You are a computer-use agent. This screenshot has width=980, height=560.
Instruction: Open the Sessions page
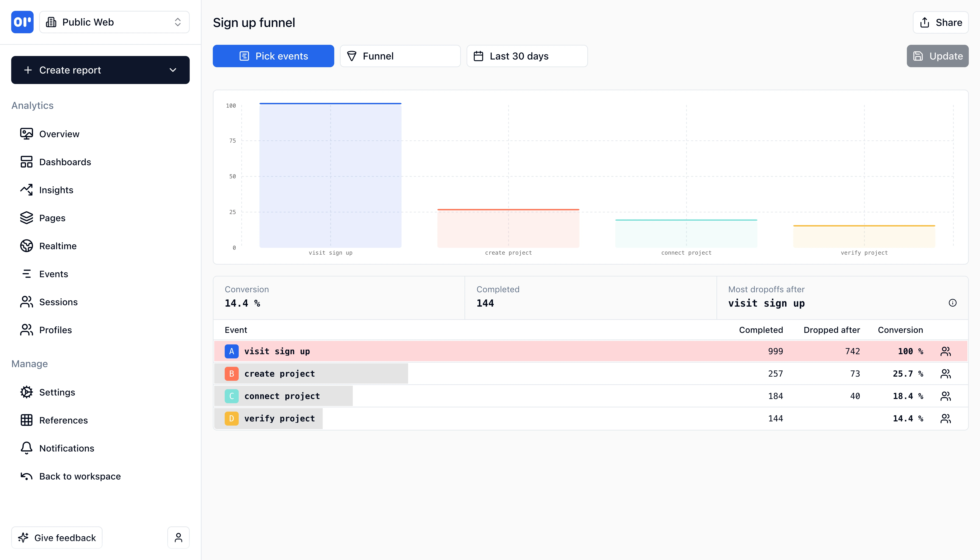[58, 302]
